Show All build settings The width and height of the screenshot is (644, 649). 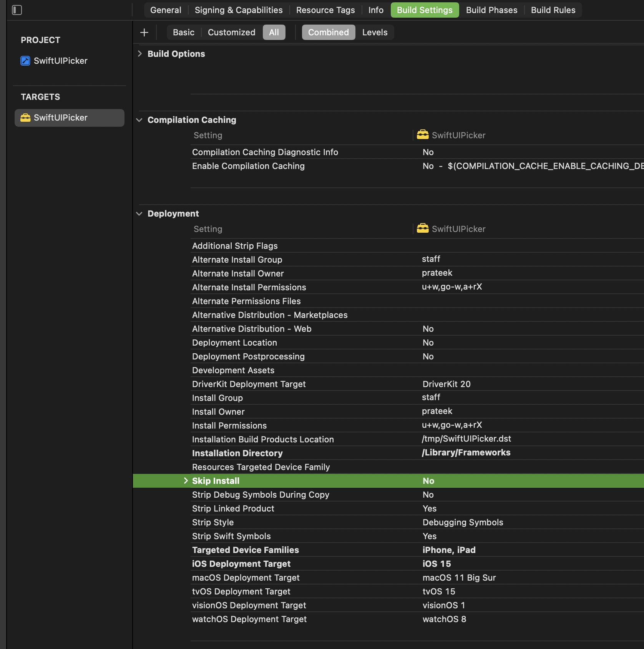pyautogui.click(x=274, y=32)
